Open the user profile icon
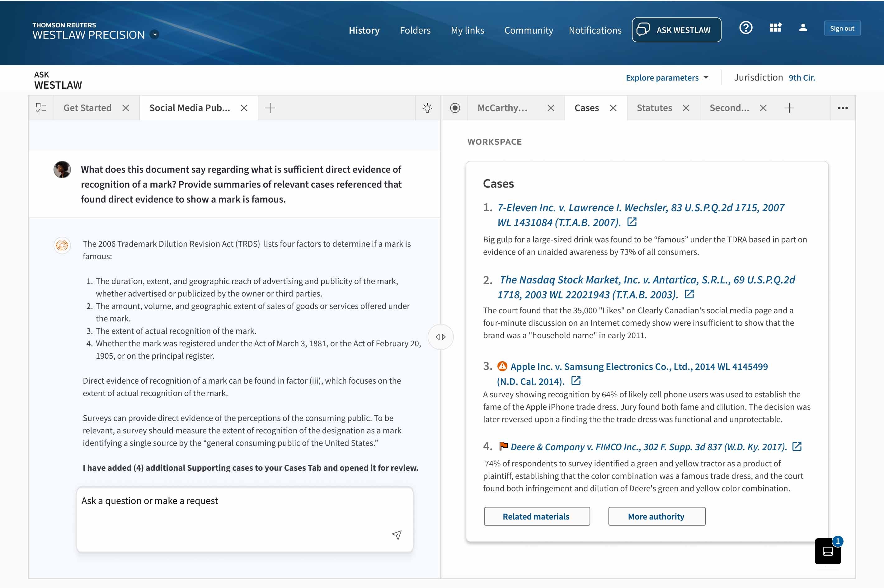 pyautogui.click(x=802, y=28)
